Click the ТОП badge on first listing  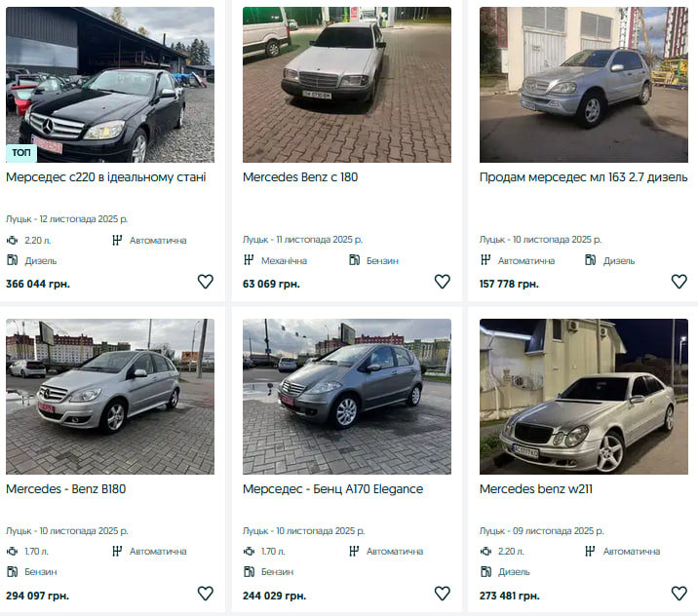click(x=20, y=152)
